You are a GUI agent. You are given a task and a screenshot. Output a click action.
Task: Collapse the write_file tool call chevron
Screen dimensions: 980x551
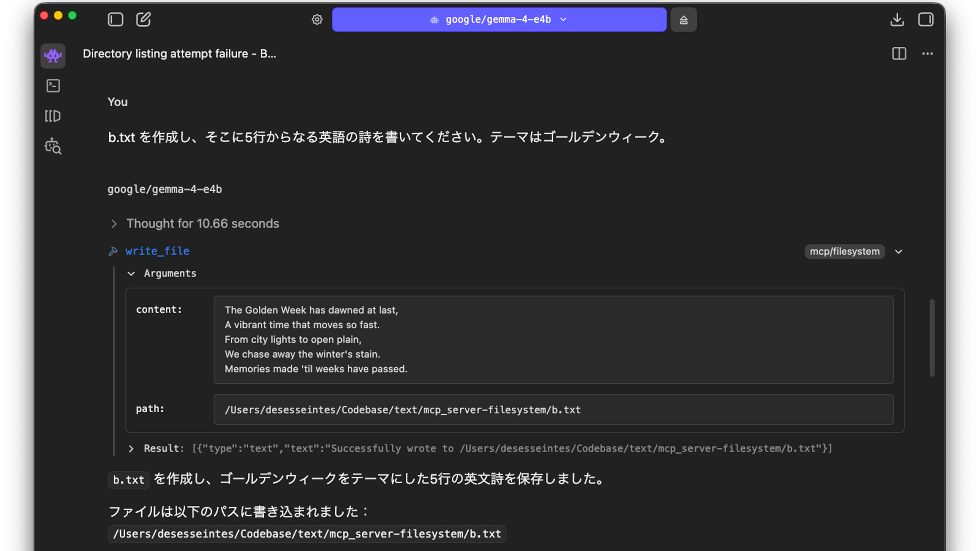[899, 252]
